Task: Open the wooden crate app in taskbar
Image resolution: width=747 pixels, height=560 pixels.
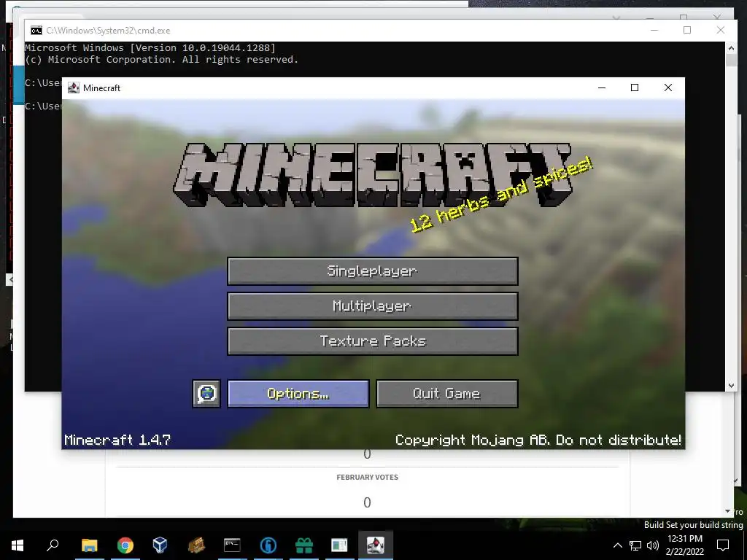Action: click(196, 545)
